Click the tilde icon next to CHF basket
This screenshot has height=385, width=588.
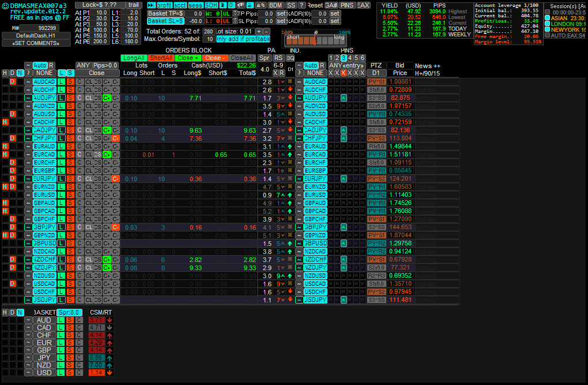tap(28, 335)
